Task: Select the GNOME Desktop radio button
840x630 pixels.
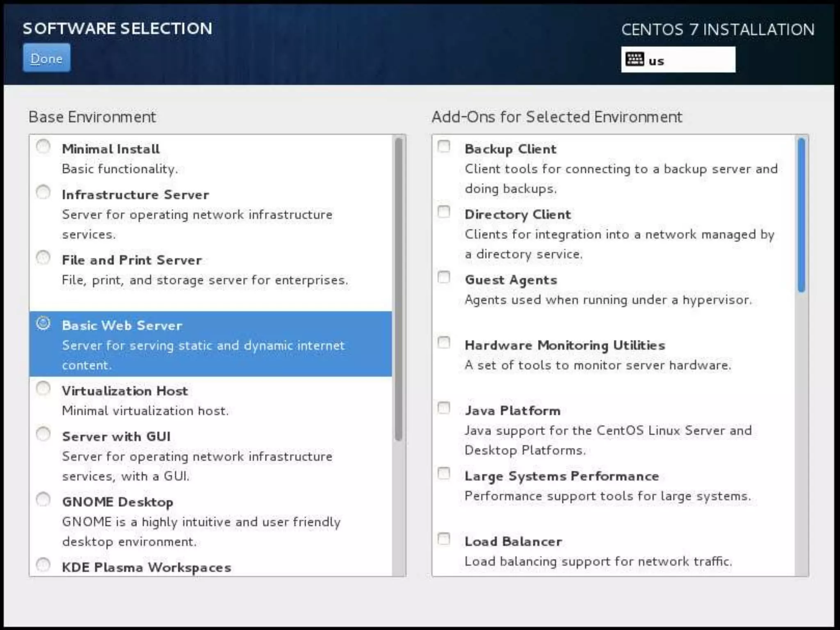Action: pos(43,500)
